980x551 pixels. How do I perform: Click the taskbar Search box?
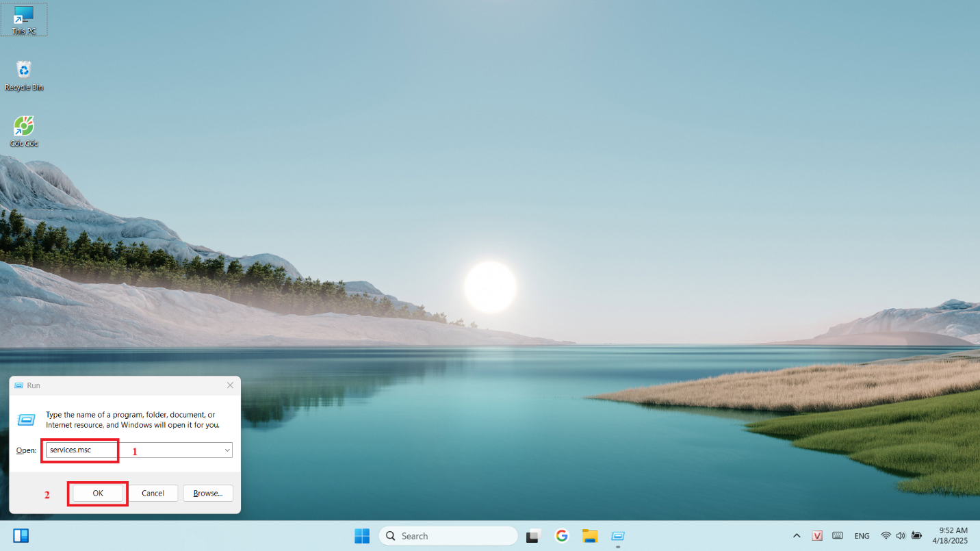(448, 536)
